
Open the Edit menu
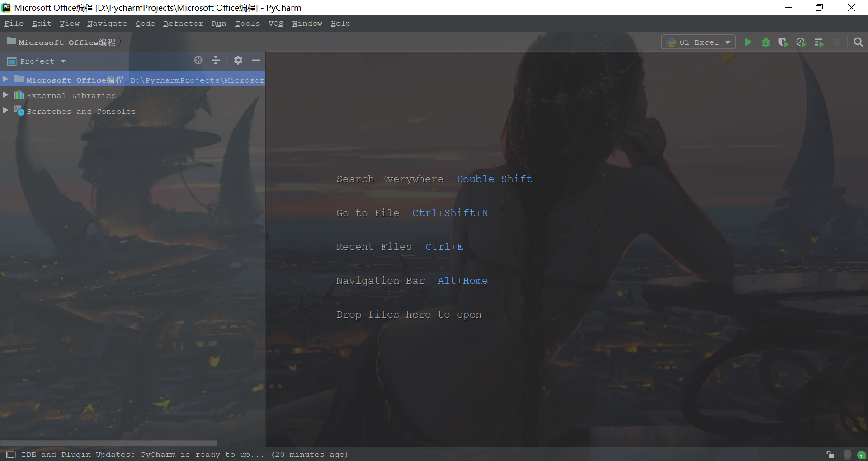pyautogui.click(x=42, y=24)
